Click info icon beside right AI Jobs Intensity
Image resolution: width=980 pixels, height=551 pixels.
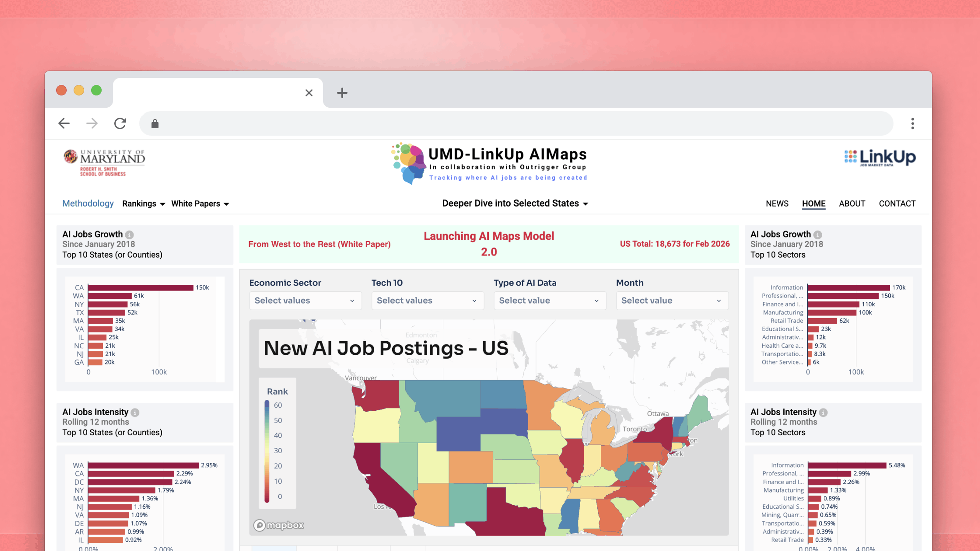pos(823,412)
